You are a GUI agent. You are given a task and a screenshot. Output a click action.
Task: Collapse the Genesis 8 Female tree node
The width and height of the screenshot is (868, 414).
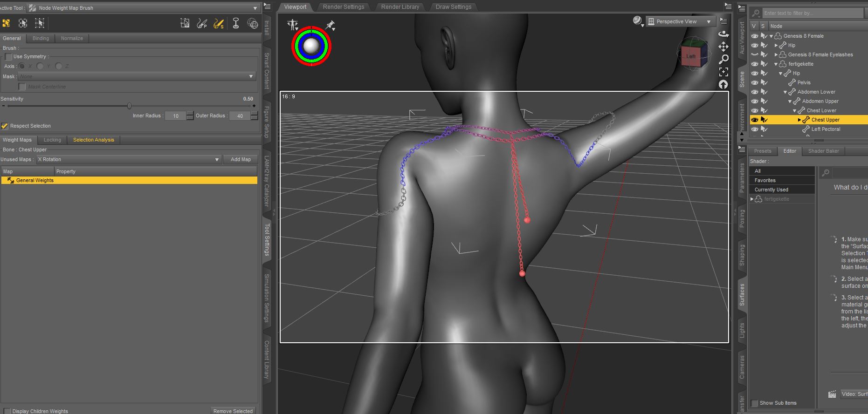[x=771, y=36]
